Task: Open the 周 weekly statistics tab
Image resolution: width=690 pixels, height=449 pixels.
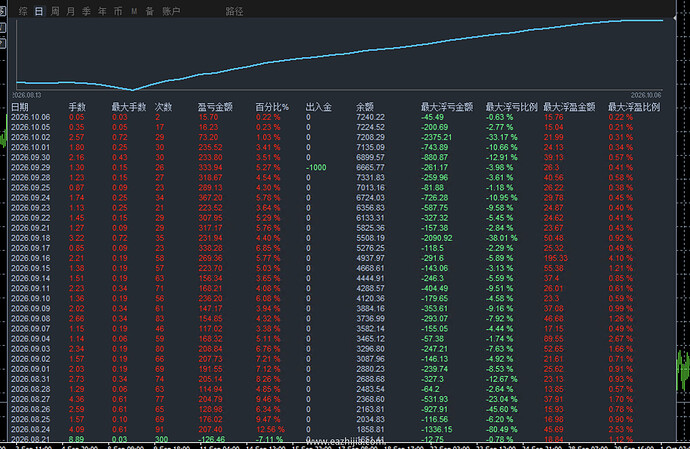Action: point(55,11)
